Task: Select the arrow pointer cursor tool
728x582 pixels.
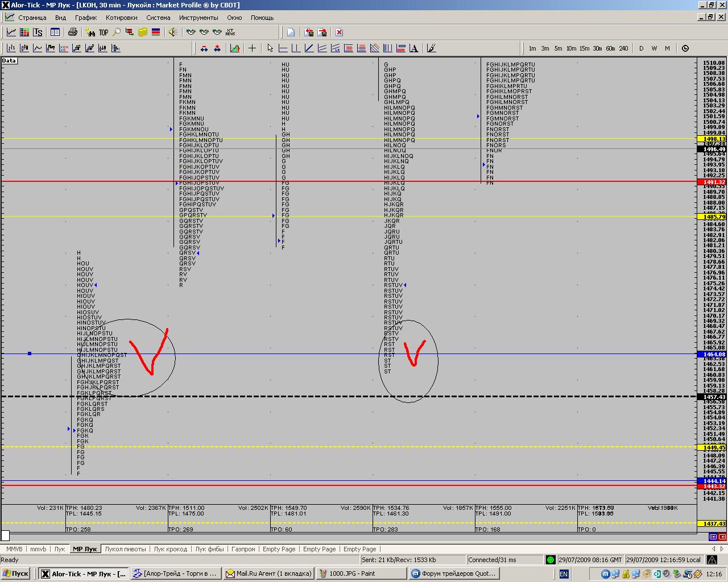Action: 270,48
